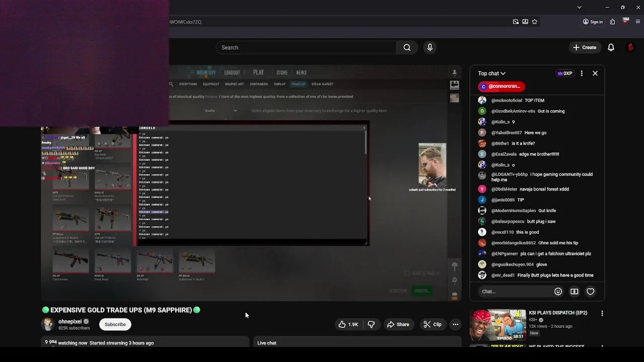Click the picture-in-picture icon in the address bar

(516, 22)
